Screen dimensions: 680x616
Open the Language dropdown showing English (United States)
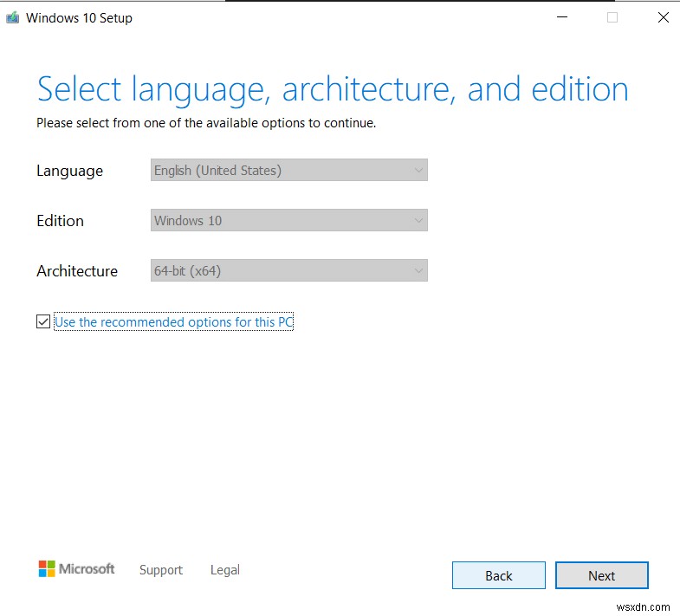pos(288,170)
